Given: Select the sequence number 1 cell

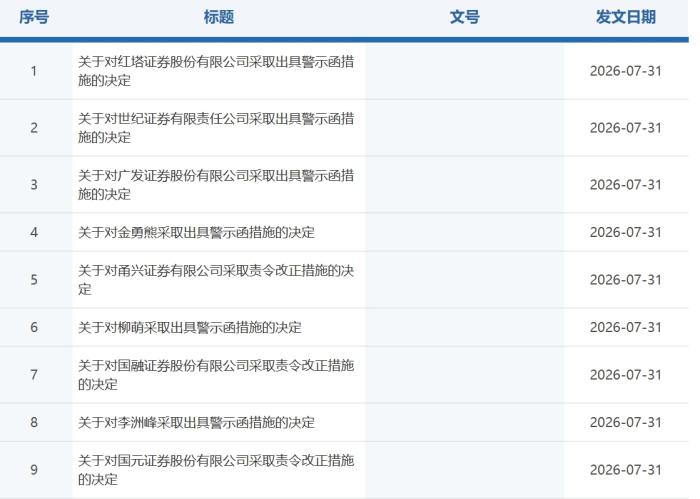Looking at the screenshot, I should coord(34,71).
